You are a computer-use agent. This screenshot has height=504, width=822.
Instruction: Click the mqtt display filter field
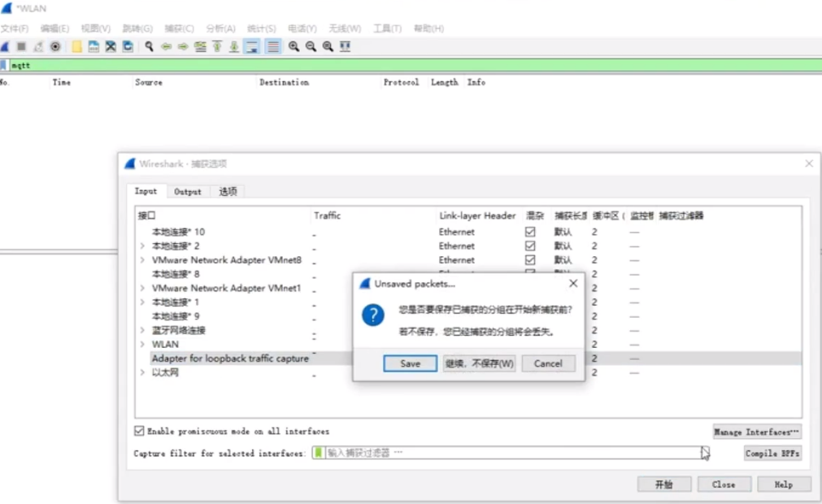[414, 65]
